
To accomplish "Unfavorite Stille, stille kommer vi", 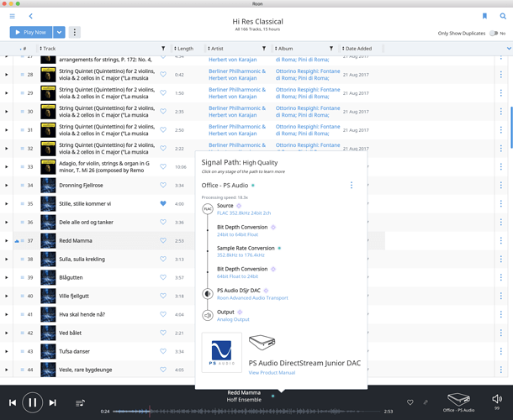I will (x=163, y=203).
